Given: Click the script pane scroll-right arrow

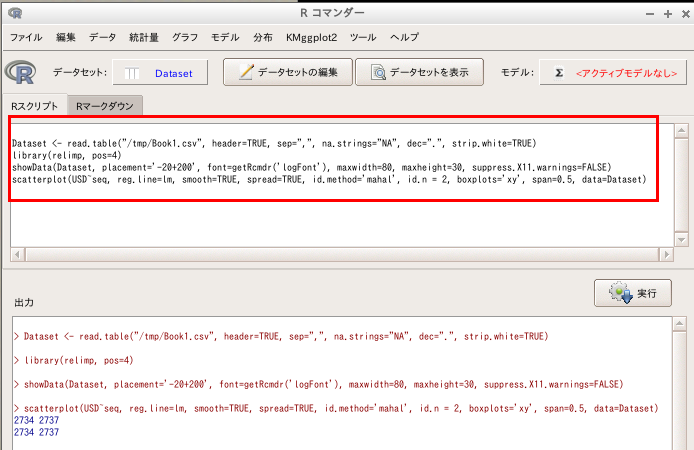Looking at the screenshot, I should coord(666,254).
